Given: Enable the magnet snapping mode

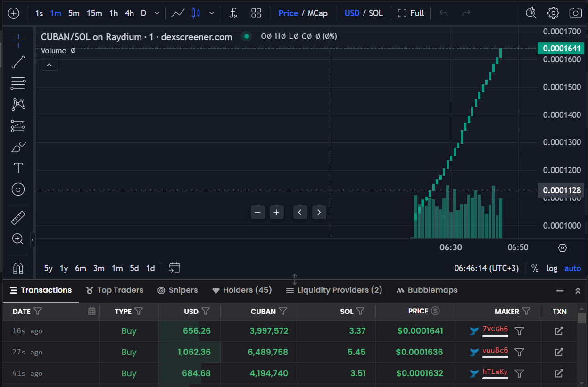Looking at the screenshot, I should pos(18,268).
